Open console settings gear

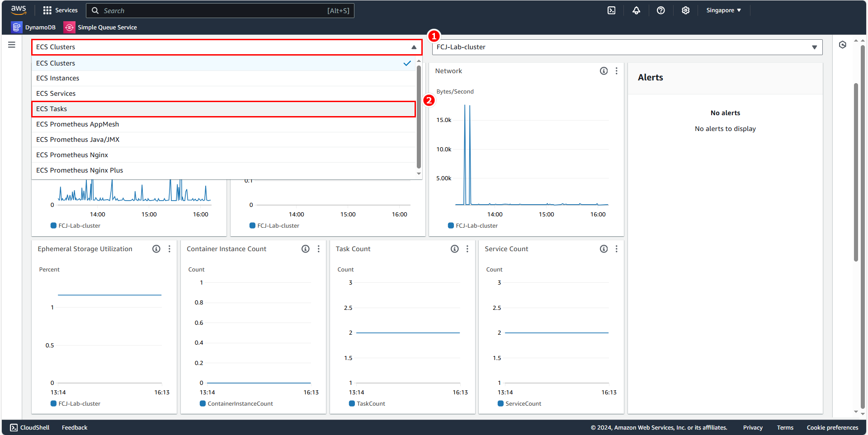coord(685,10)
